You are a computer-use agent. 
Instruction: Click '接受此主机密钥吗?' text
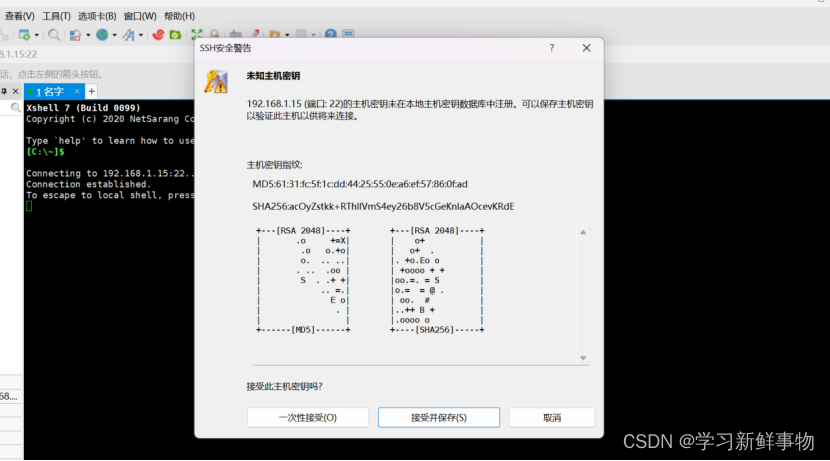pos(284,386)
